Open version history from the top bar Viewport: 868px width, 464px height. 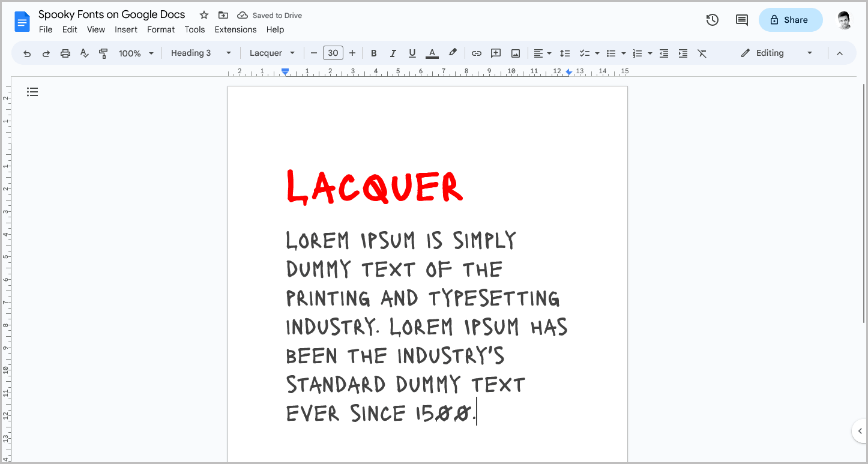pyautogui.click(x=712, y=20)
